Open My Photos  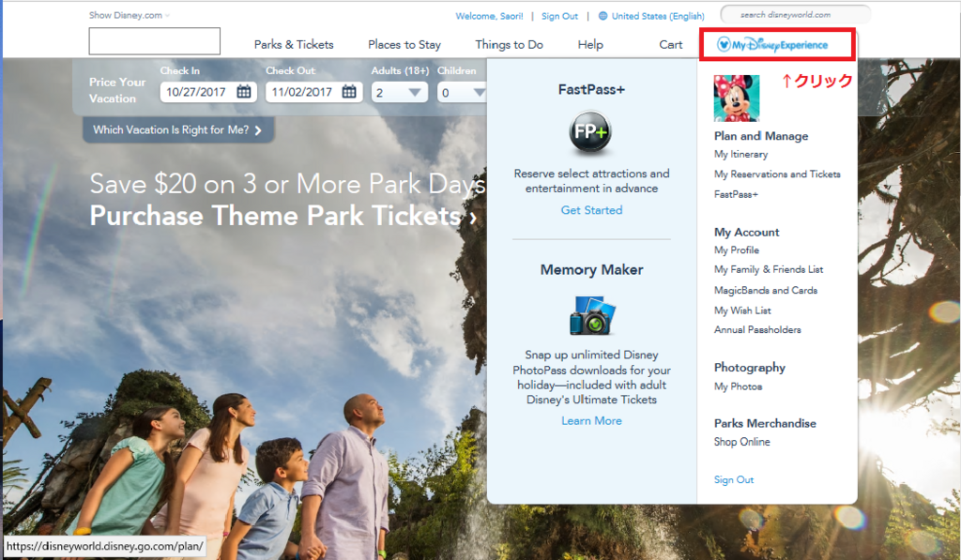738,386
